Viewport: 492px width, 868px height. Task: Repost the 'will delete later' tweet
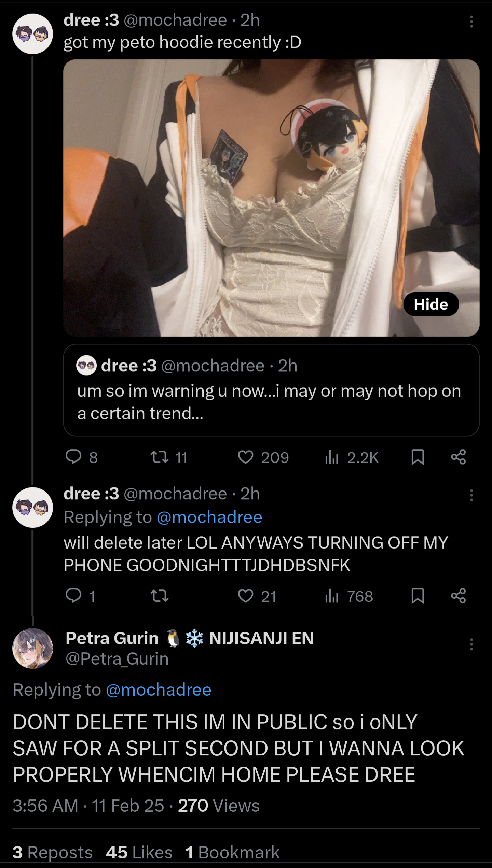160,596
